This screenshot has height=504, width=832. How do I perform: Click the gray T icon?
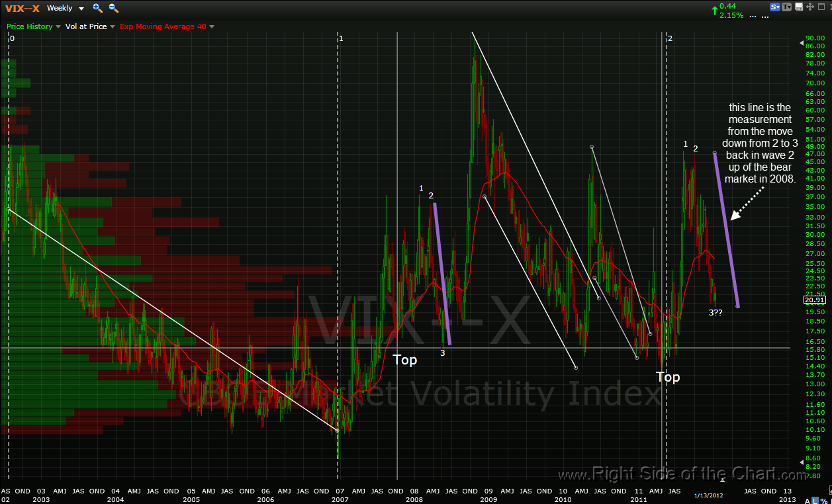(x=787, y=7)
